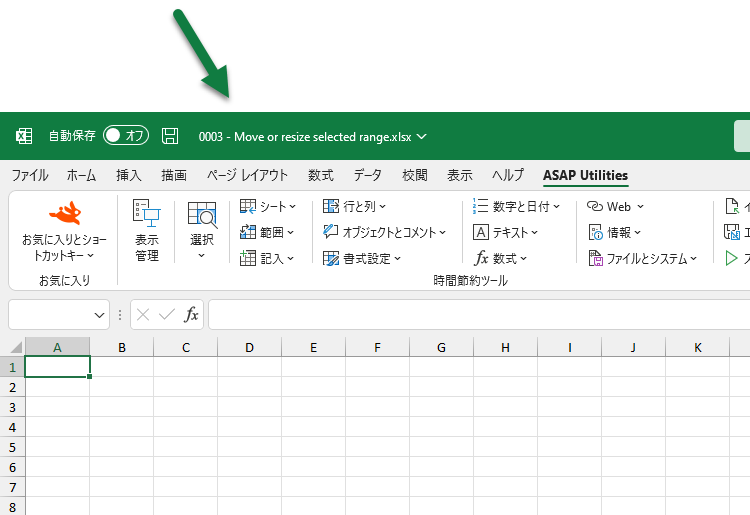Viewport: 750px width, 515px height.
Task: Click inside the formula bar input
Action: 479,315
